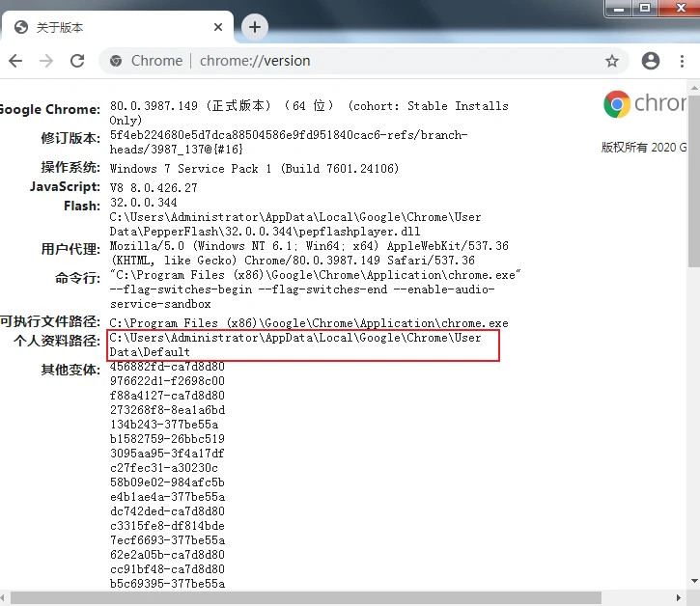Click the horizontal scrollbar thumb
Viewport: 700px width, 606px height.
(x=306, y=597)
